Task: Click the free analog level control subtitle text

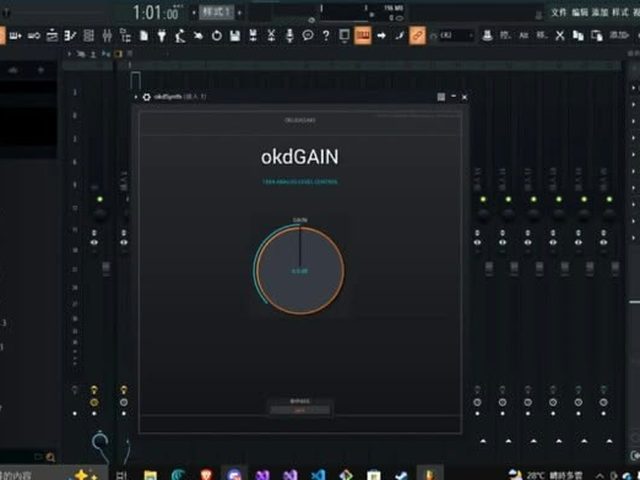Action: [300, 182]
